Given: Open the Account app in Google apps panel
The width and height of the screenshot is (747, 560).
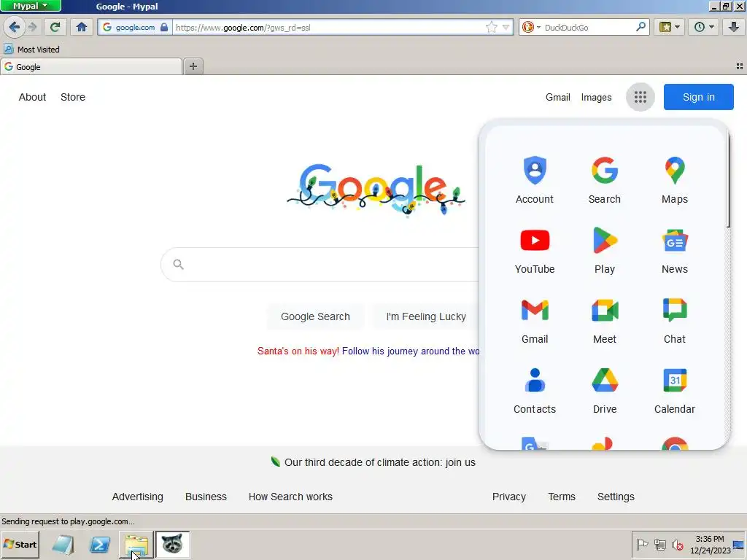Looking at the screenshot, I should click(535, 180).
